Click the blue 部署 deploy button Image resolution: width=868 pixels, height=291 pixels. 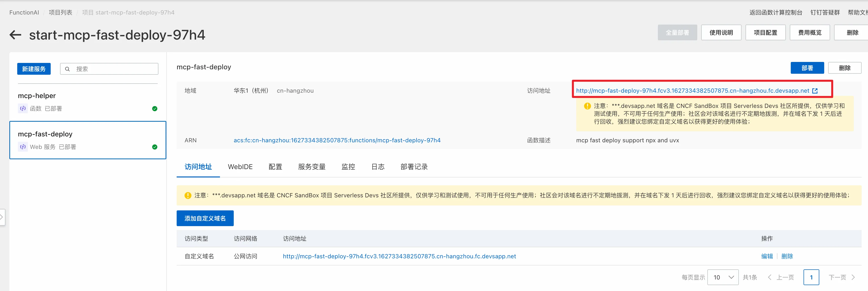(807, 68)
